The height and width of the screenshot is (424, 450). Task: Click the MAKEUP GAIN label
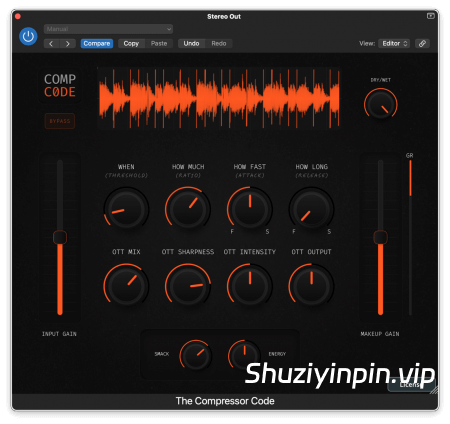click(380, 334)
